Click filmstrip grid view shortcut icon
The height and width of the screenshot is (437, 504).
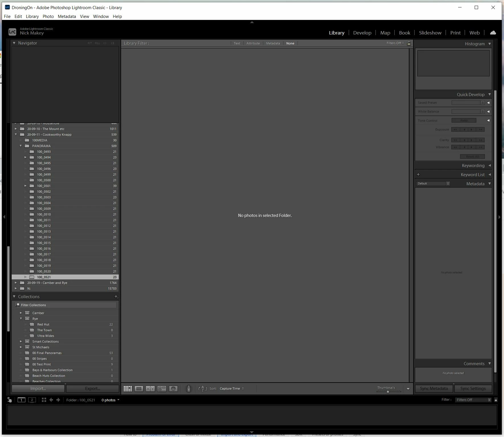point(44,400)
